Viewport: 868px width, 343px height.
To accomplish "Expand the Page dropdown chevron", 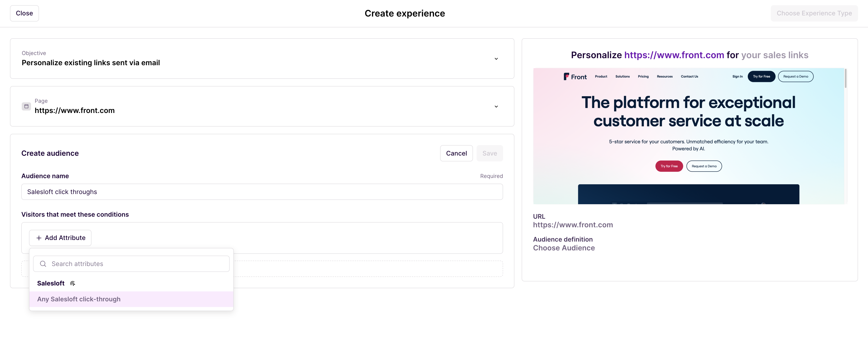I will (496, 106).
